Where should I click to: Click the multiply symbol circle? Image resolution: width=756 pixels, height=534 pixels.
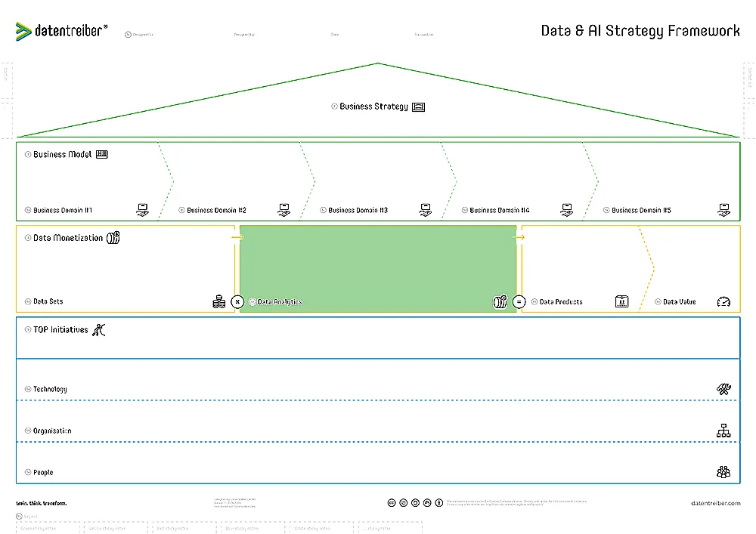(237, 302)
